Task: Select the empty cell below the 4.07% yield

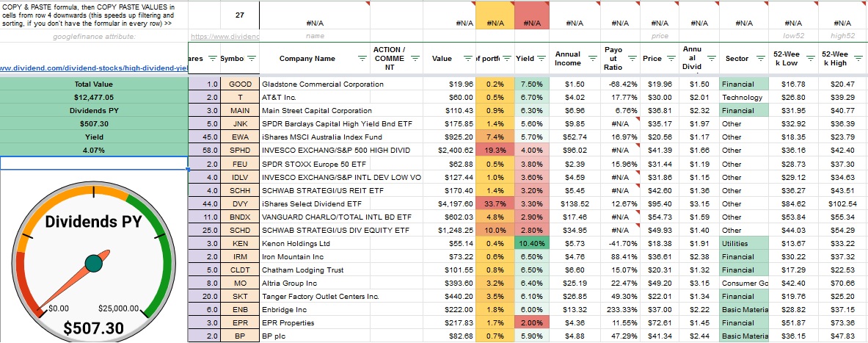Action: pos(94,163)
